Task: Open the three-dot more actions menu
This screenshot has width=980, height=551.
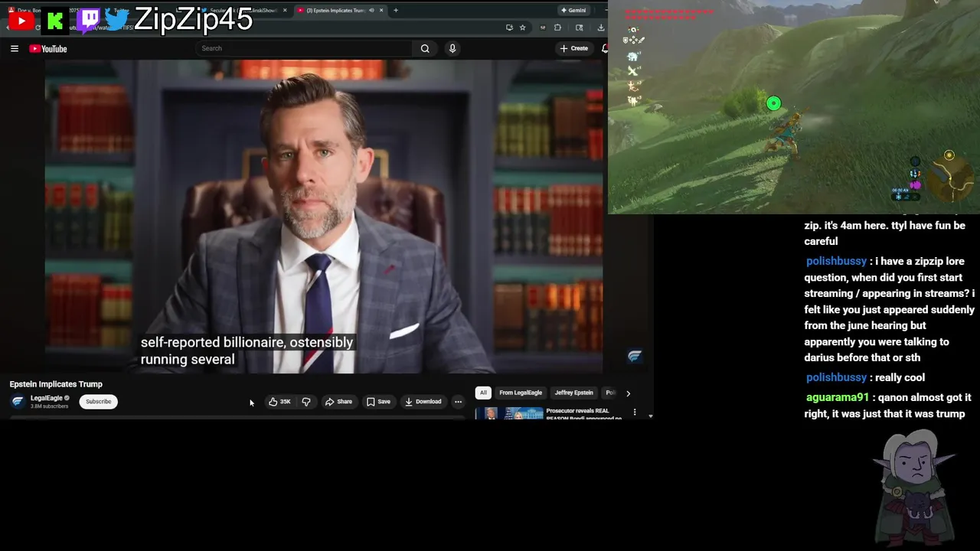Action: click(x=458, y=402)
